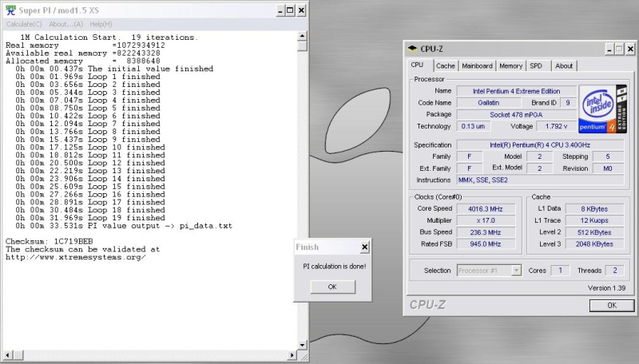This screenshot has width=639, height=364.
Task: Click the Specification field 'Intel(R) Pentium(R) 4 CPU 3.40GHz'
Action: [x=540, y=145]
